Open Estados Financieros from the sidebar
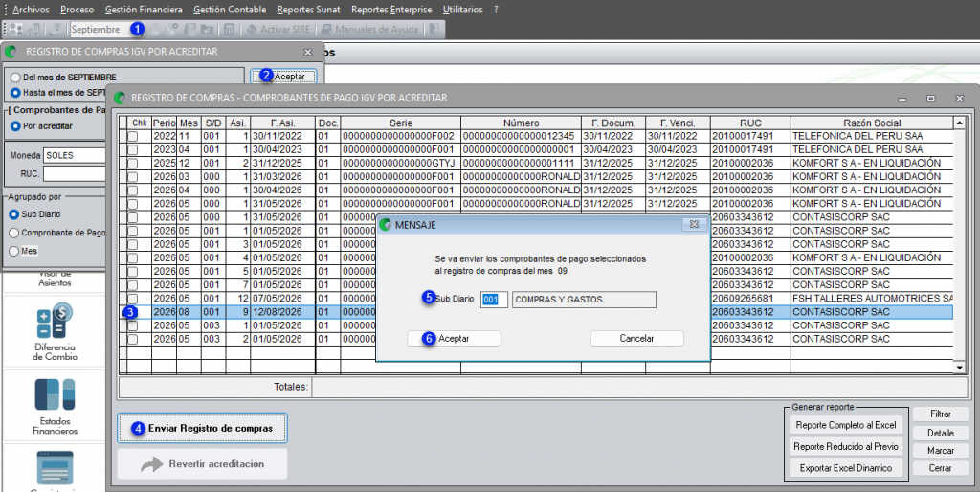The height and width of the screenshot is (492, 980). (x=55, y=407)
